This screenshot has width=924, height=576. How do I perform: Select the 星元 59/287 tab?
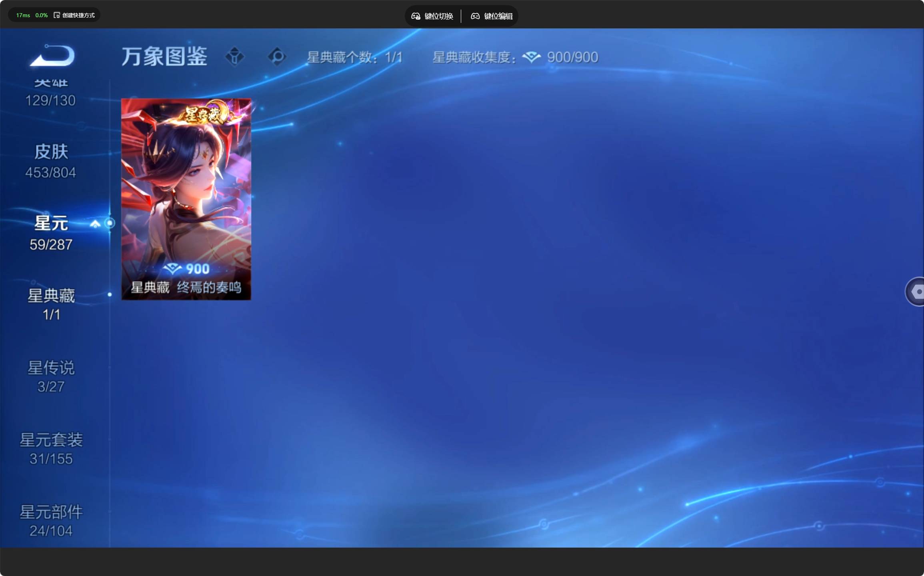(x=51, y=233)
